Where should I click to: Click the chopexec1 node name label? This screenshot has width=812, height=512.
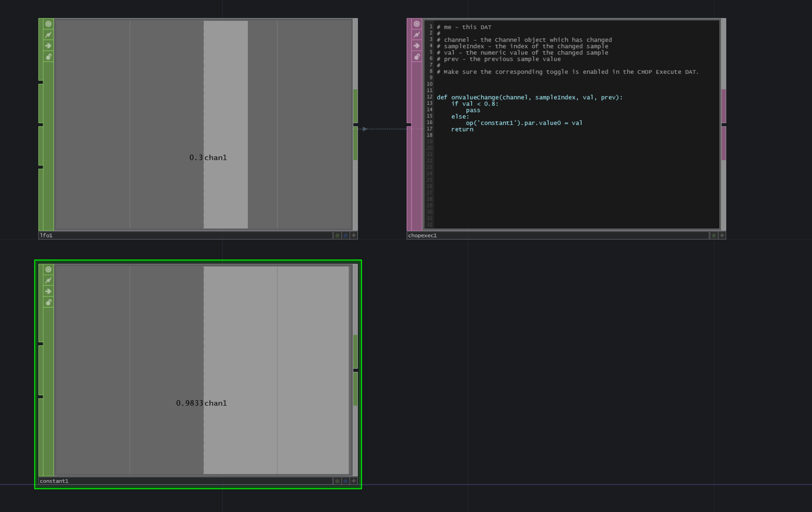(x=422, y=235)
